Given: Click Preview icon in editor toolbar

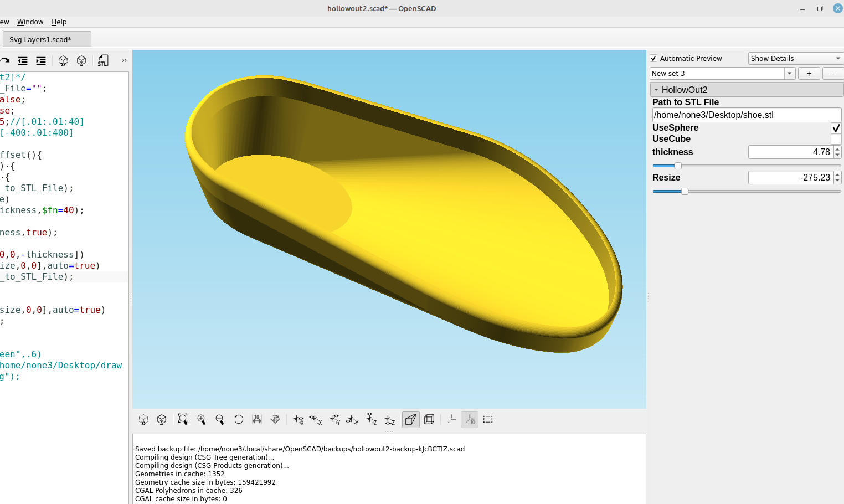Looking at the screenshot, I should point(63,61).
